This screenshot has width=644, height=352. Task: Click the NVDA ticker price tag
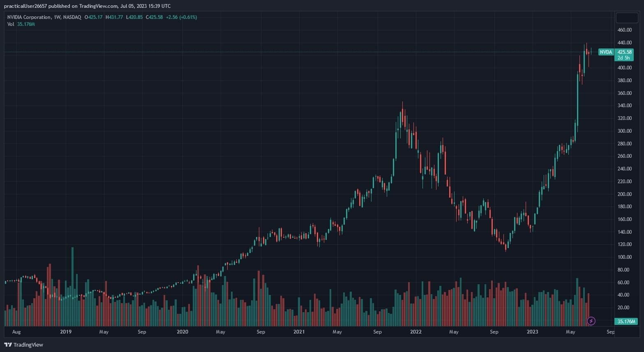click(x=606, y=52)
